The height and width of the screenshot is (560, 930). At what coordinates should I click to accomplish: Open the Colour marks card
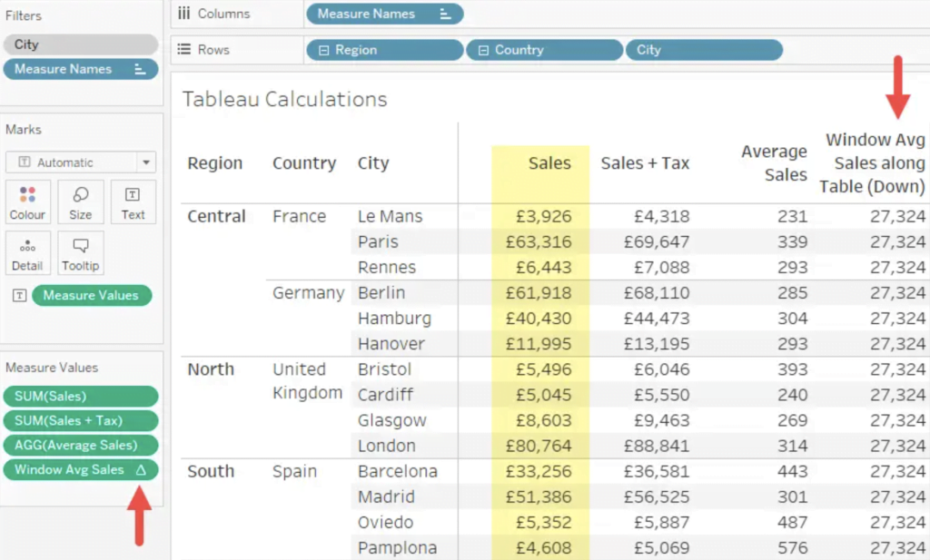pos(27,202)
